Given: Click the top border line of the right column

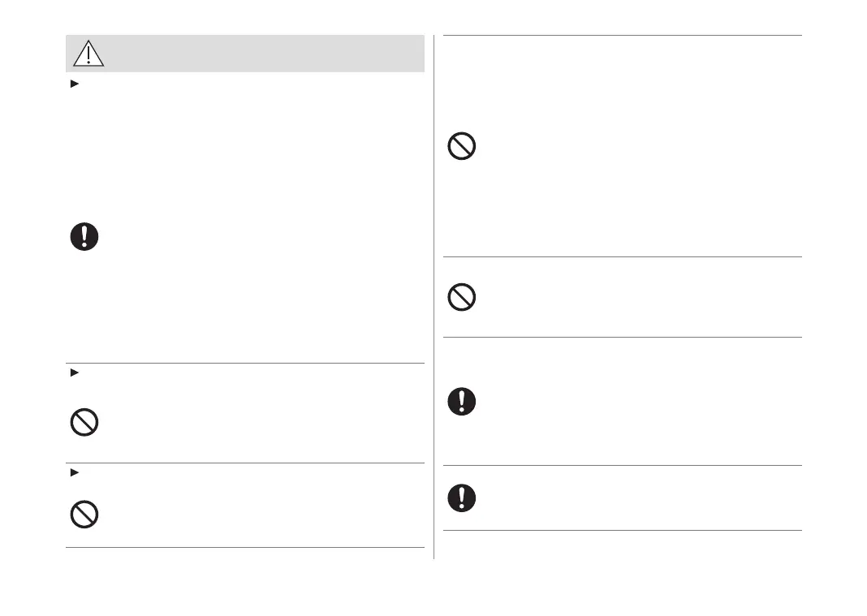Looking at the screenshot, I should [x=622, y=35].
